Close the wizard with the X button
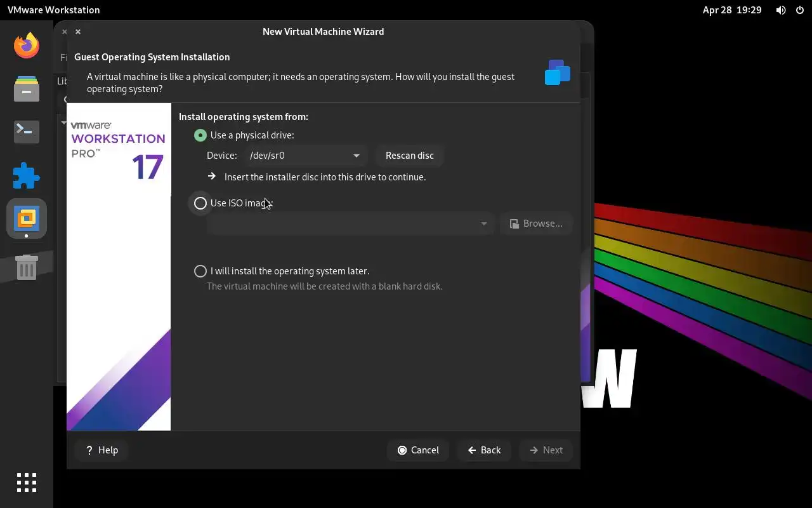Image resolution: width=812 pixels, height=508 pixels. coord(78,32)
